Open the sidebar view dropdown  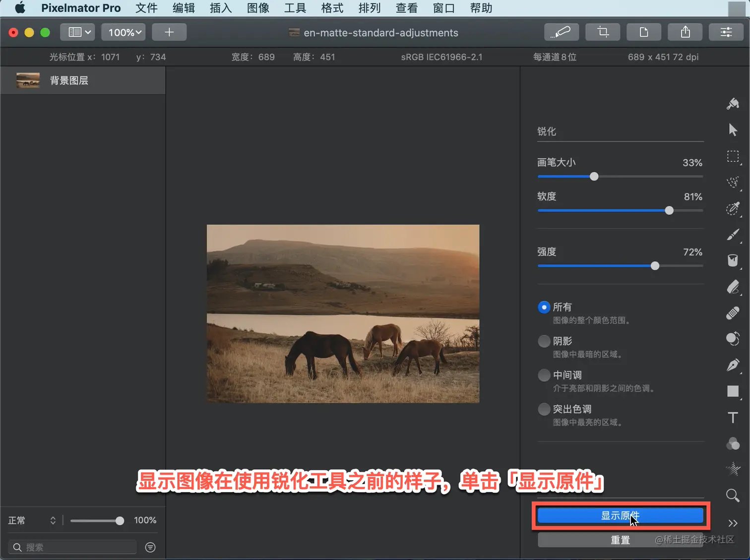coord(78,32)
